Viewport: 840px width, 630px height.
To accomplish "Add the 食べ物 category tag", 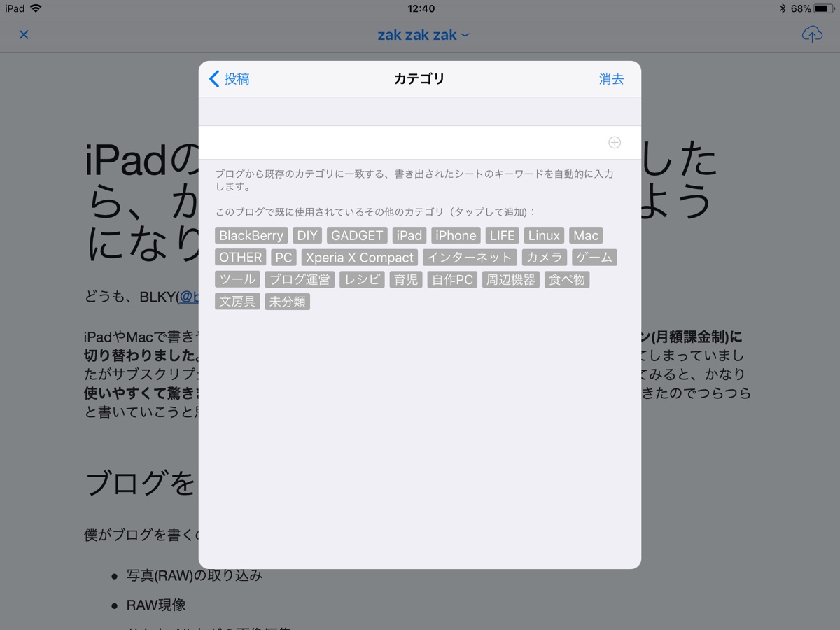I will [x=567, y=279].
